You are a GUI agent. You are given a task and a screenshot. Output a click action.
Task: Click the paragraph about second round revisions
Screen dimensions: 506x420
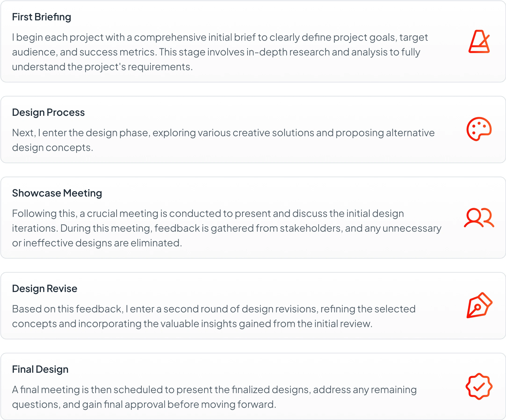pos(213,316)
